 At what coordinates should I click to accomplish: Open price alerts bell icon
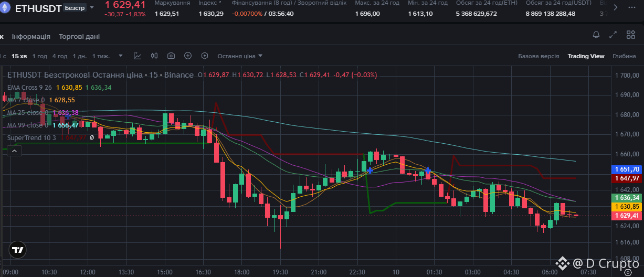tap(596, 35)
